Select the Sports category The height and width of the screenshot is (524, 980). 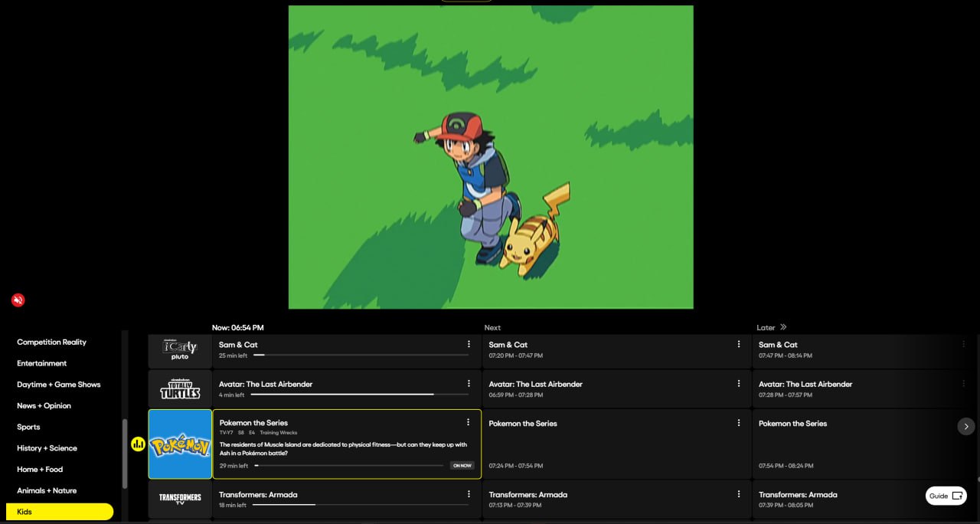point(28,427)
